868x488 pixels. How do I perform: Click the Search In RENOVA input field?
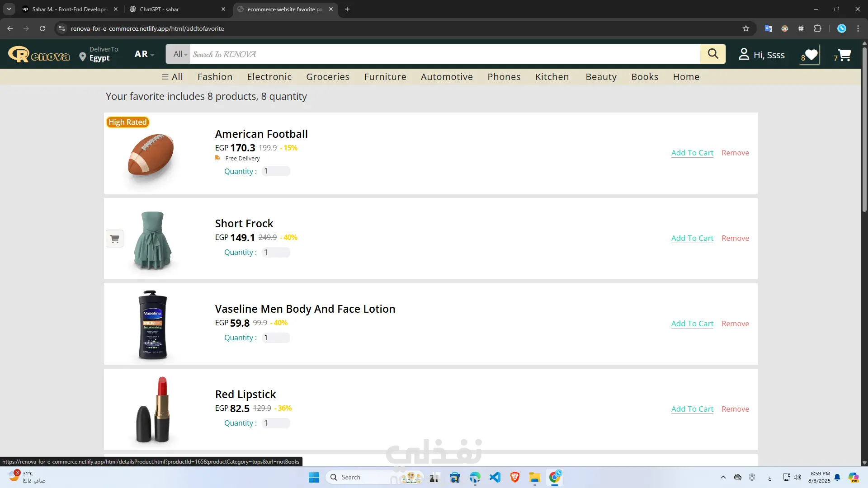(445, 54)
